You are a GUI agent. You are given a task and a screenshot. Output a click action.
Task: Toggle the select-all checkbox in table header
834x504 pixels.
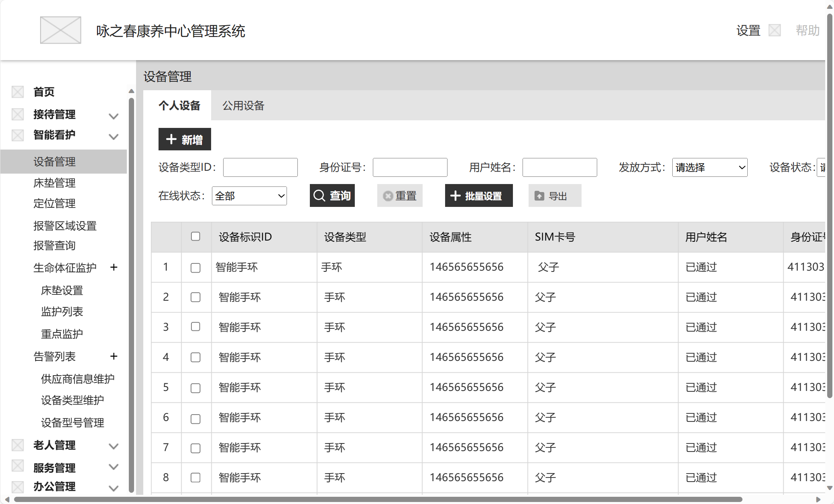pos(195,236)
